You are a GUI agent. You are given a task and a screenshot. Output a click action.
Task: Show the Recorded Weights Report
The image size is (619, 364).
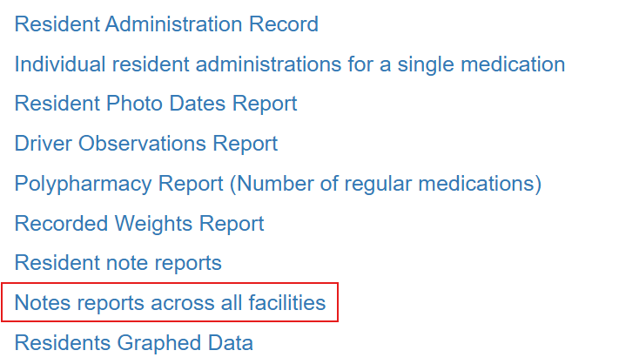click(139, 224)
